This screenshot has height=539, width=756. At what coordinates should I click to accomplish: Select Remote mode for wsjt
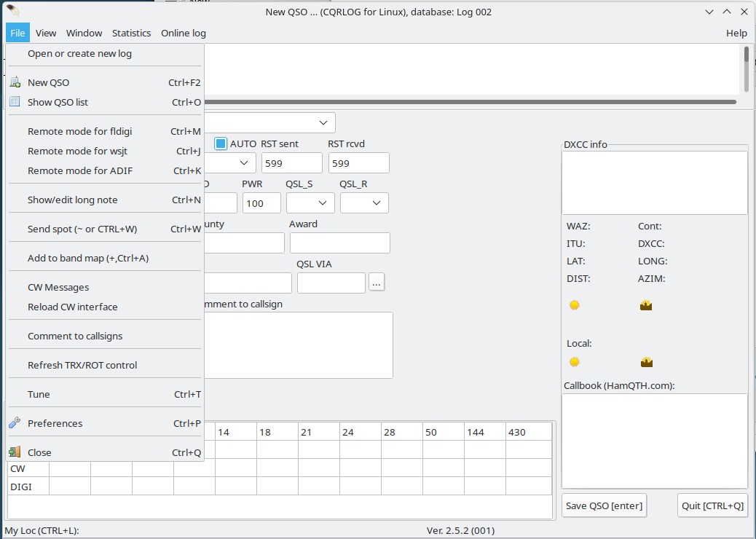pos(105,151)
